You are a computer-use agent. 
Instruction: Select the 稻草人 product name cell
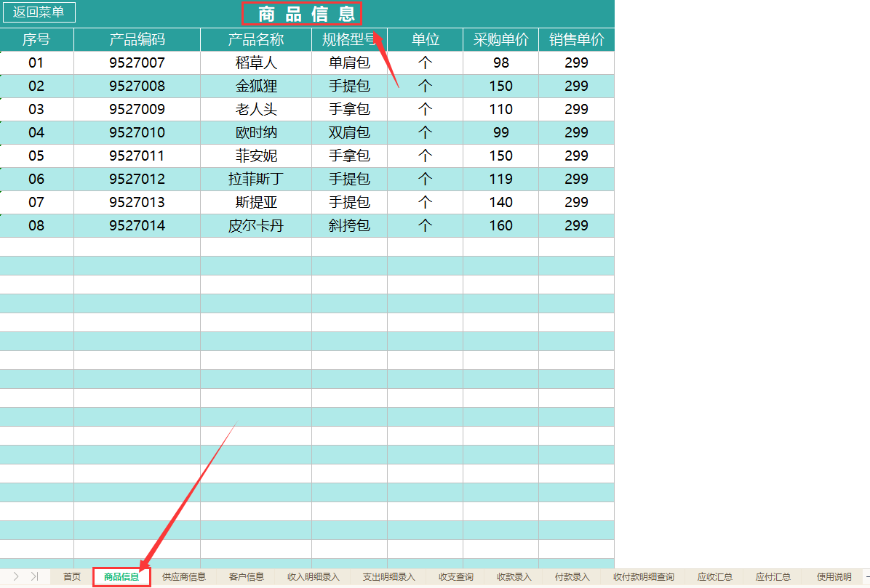tap(255, 63)
